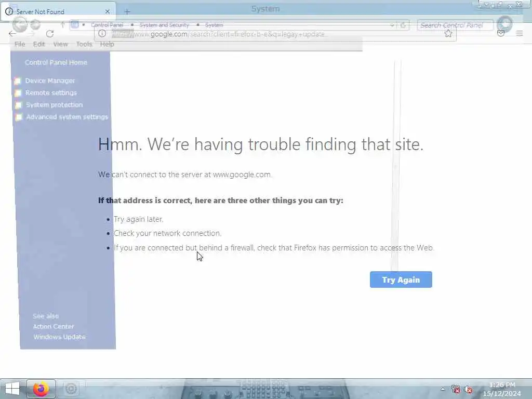
Task: Click the Search Control Panel field
Action: [x=455, y=25]
